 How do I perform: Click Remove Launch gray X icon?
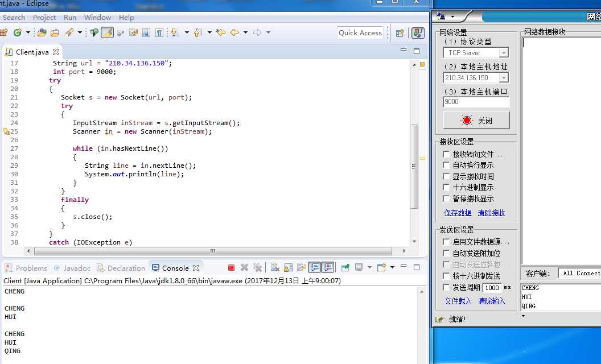tap(244, 267)
